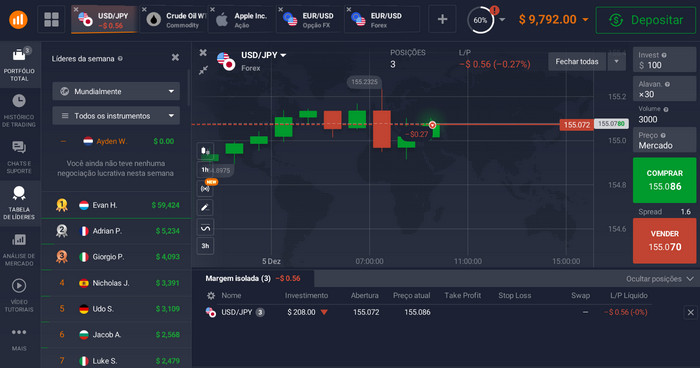Select the Margem isolada (3) tab
Viewport: 700px width, 368px height.
pyautogui.click(x=253, y=278)
